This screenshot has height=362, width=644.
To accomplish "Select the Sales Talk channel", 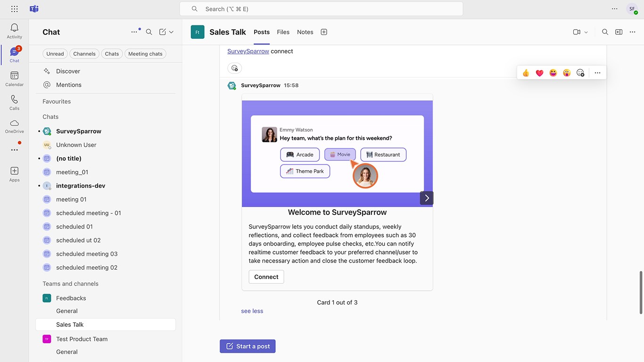I will [106, 324].
